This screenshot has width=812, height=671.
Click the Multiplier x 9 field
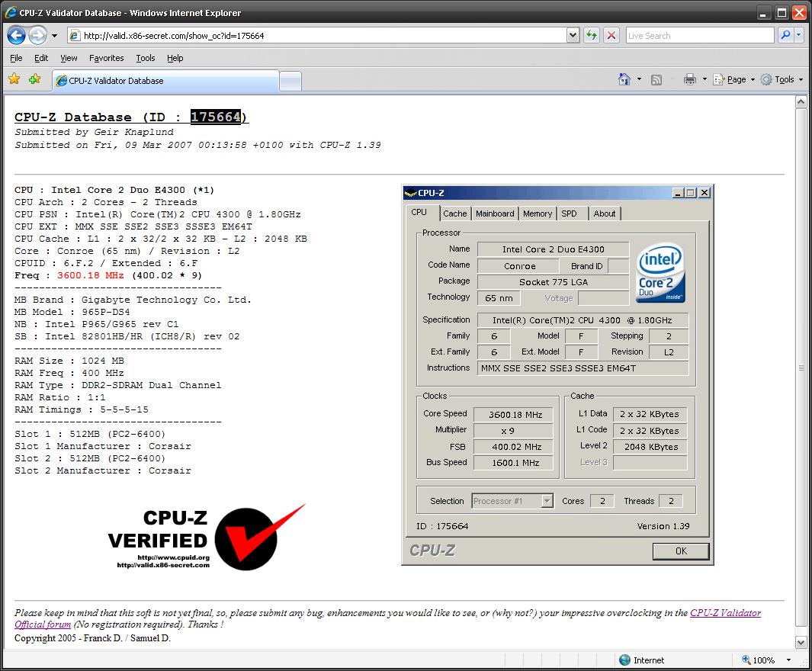click(514, 430)
